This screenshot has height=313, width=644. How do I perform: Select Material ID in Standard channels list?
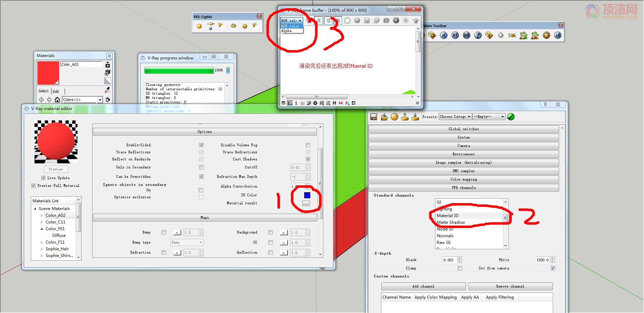[x=469, y=216]
